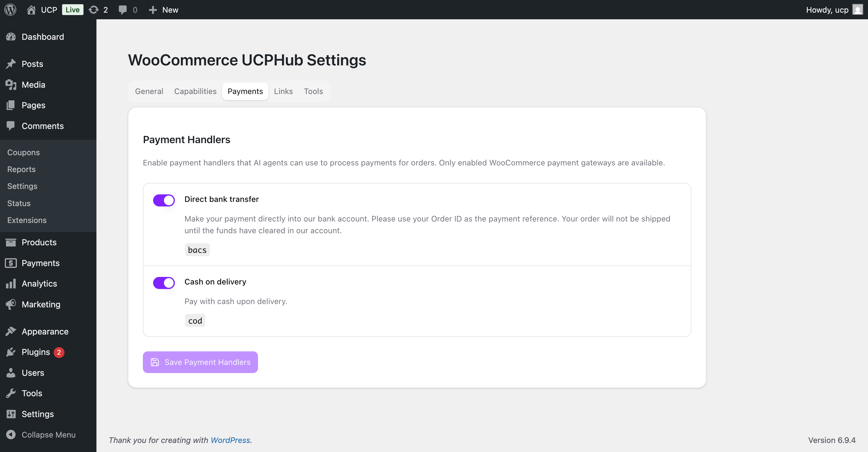Click the bacs gateway code chip
Viewport: 868px width, 452px height.
tap(197, 250)
